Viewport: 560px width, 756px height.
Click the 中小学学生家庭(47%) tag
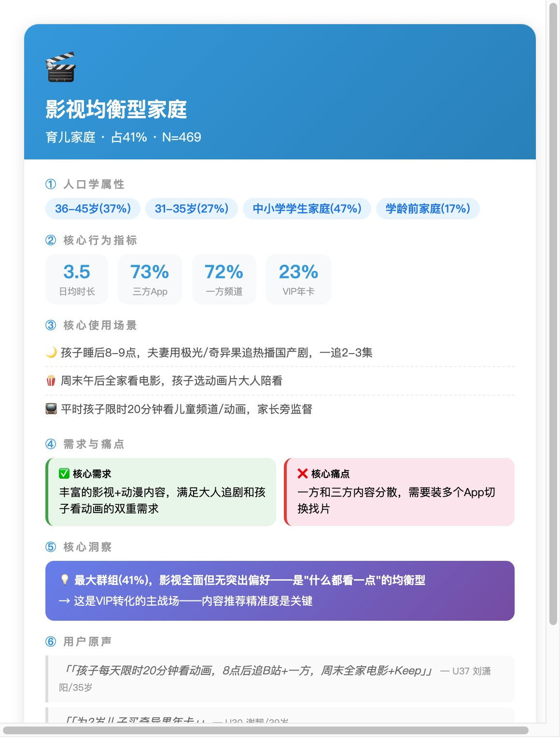coord(307,209)
